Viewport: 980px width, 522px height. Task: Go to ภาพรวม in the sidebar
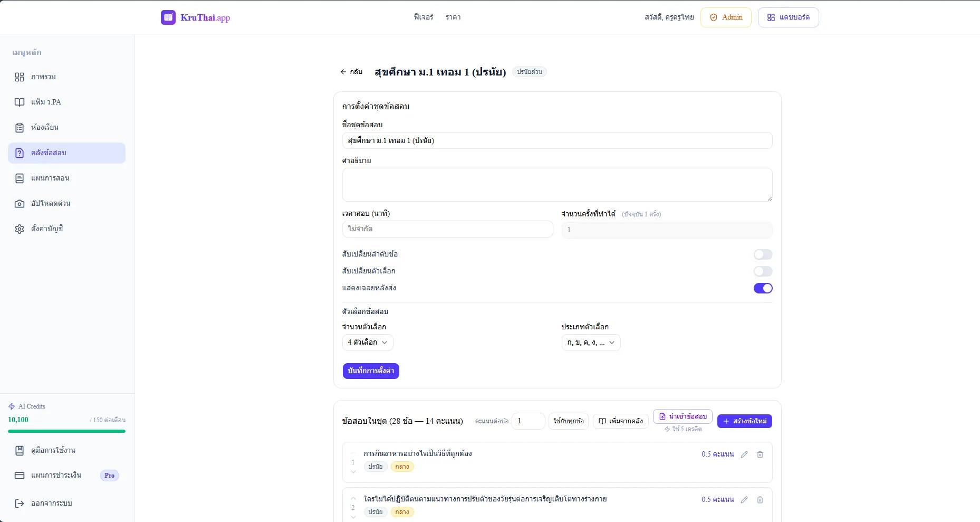(x=66, y=77)
